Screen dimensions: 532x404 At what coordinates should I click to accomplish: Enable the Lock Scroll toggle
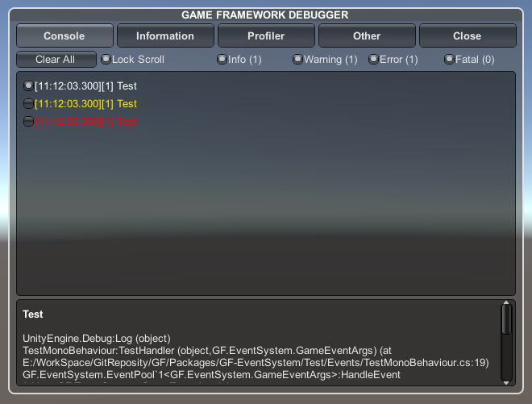click(x=106, y=60)
